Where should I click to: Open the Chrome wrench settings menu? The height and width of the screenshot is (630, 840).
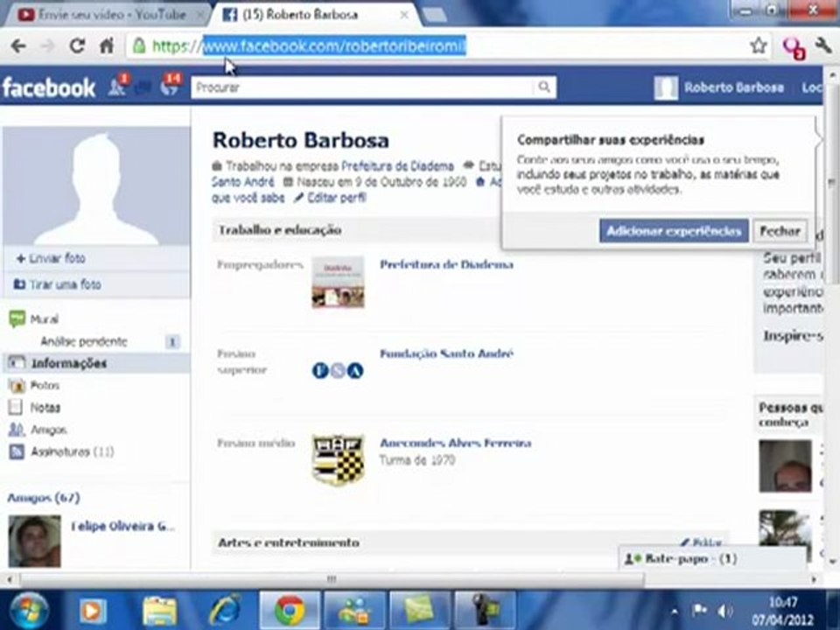[x=822, y=46]
